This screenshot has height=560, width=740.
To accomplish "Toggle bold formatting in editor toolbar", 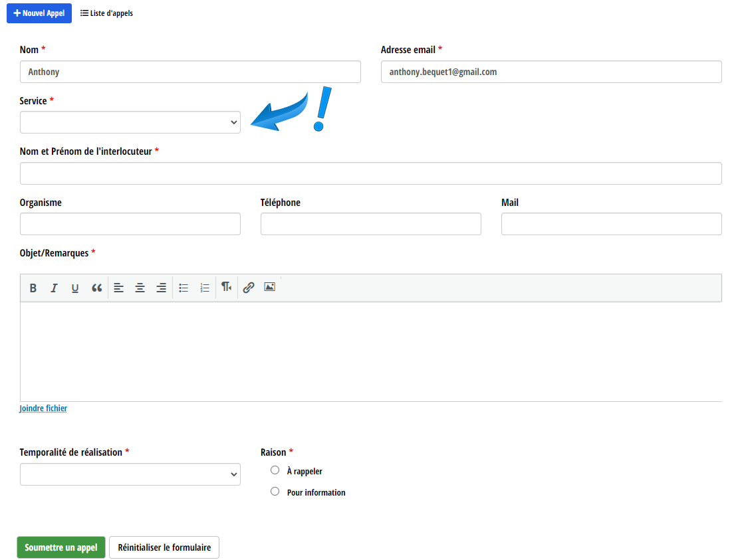I will (33, 288).
